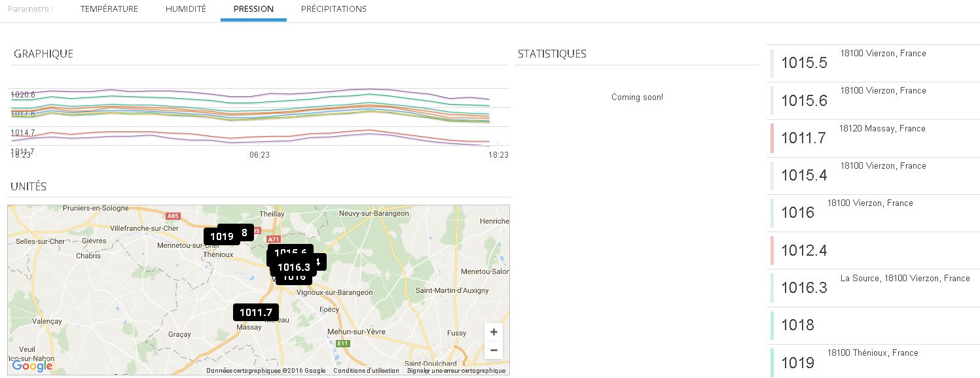Go to the Précipitations tab
Screen dimensions: 980x378
click(x=333, y=9)
